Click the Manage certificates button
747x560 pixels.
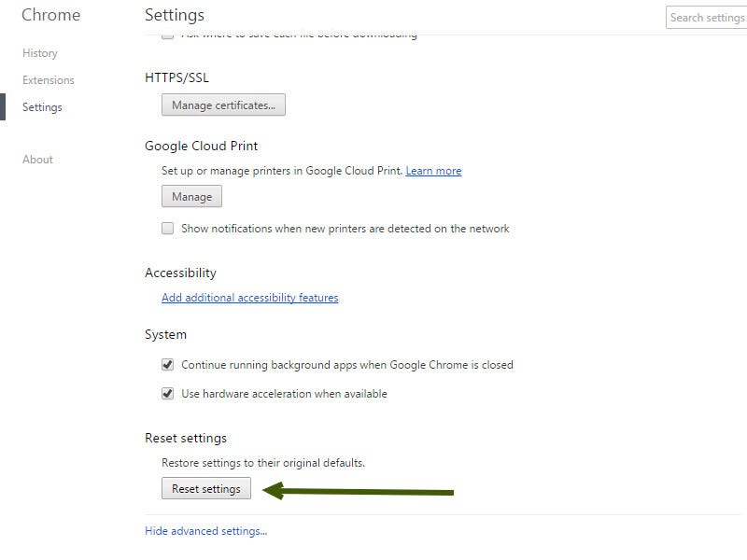point(223,105)
